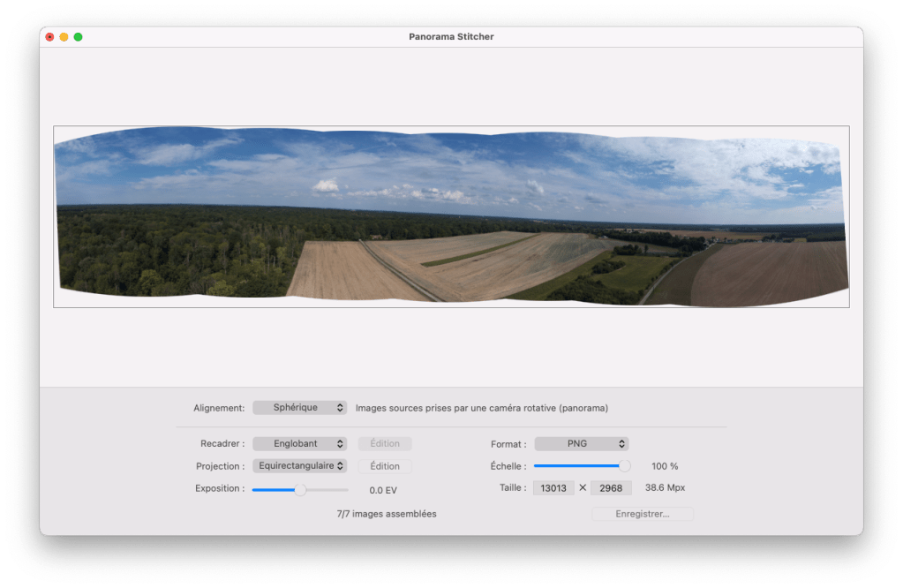Open the Projection dropdown showing Equirectangulaire

coord(299,466)
